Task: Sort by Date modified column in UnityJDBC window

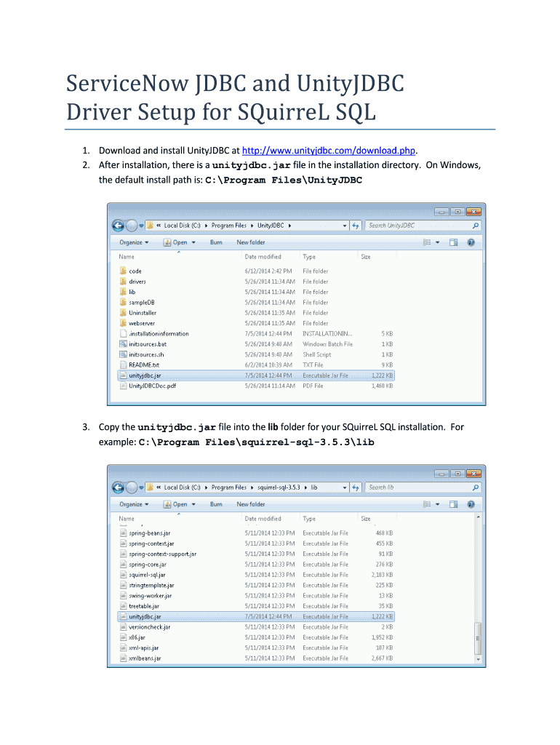Action: coord(263,257)
